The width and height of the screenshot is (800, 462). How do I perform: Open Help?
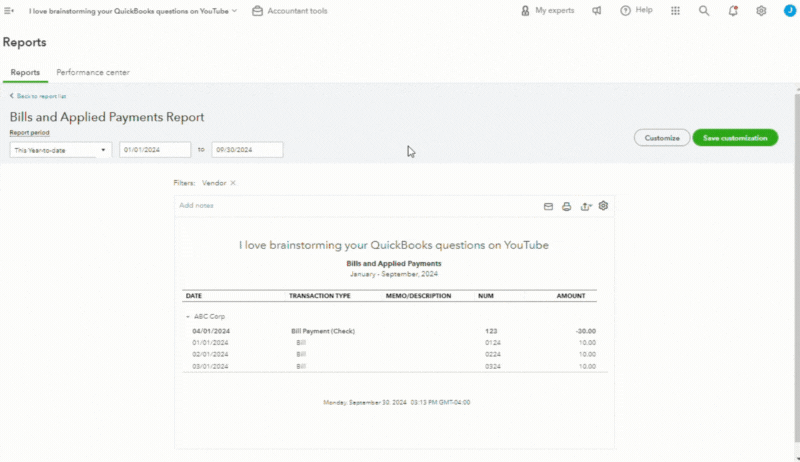(x=636, y=10)
